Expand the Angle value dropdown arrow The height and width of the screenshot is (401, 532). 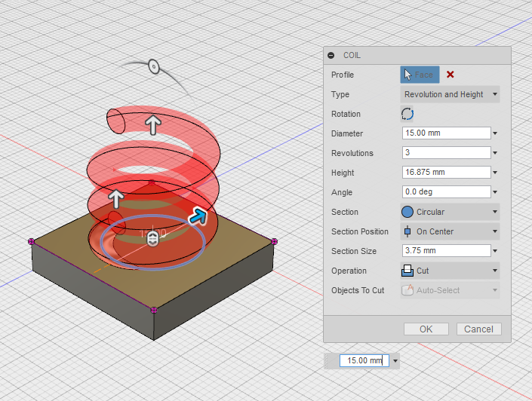(x=495, y=192)
